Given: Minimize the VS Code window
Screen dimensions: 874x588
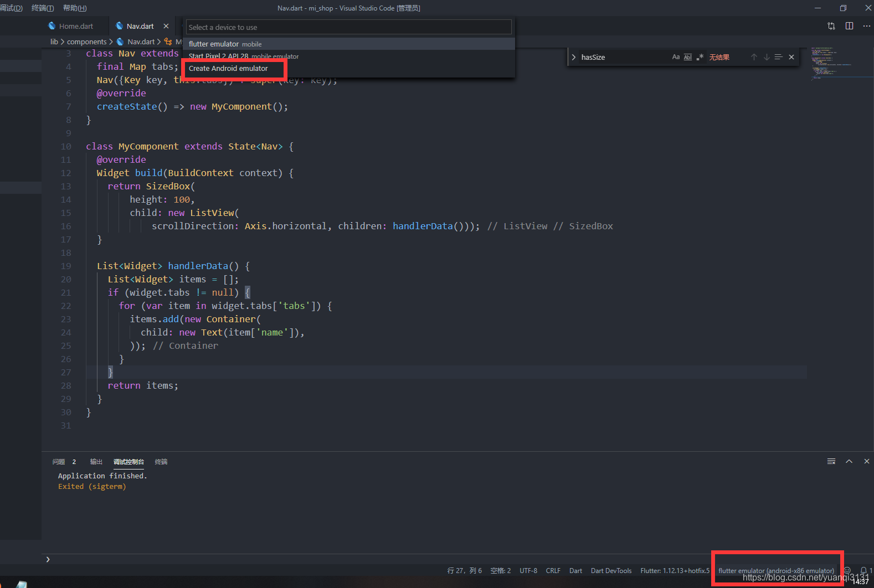Looking at the screenshot, I should coord(818,8).
